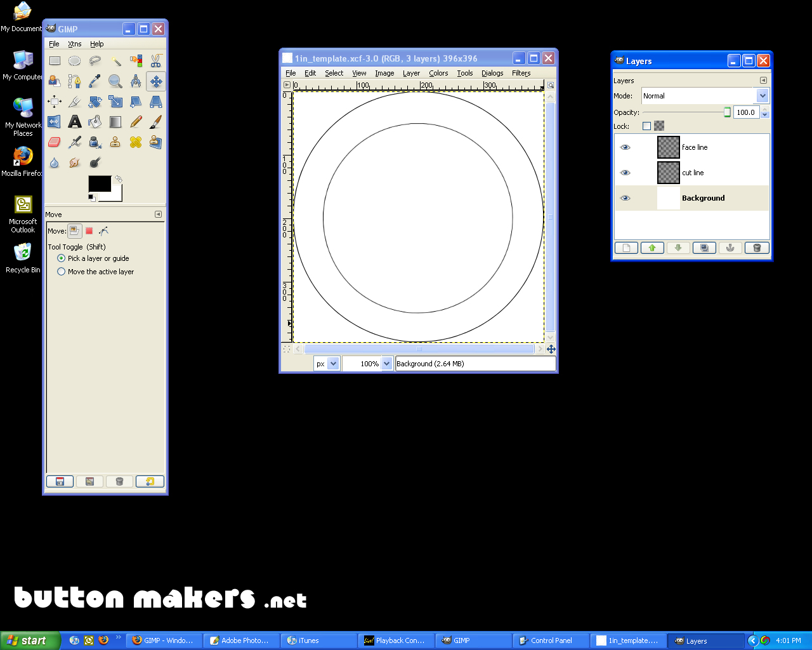Select the Crop tool
The image size is (812, 650).
click(x=75, y=102)
